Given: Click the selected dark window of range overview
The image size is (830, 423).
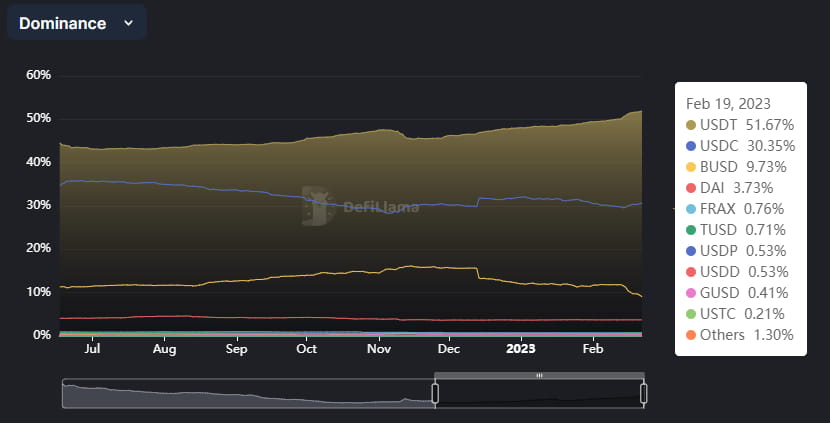Looking at the screenshot, I should tap(539, 394).
